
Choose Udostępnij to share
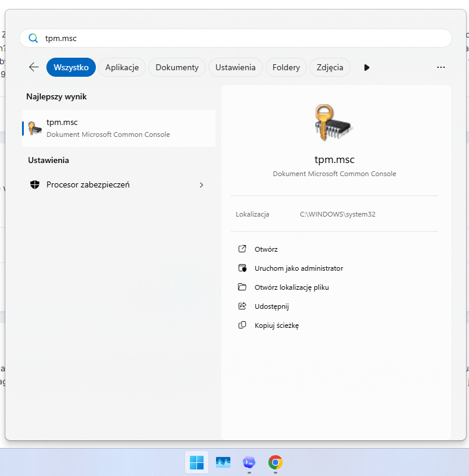271,306
